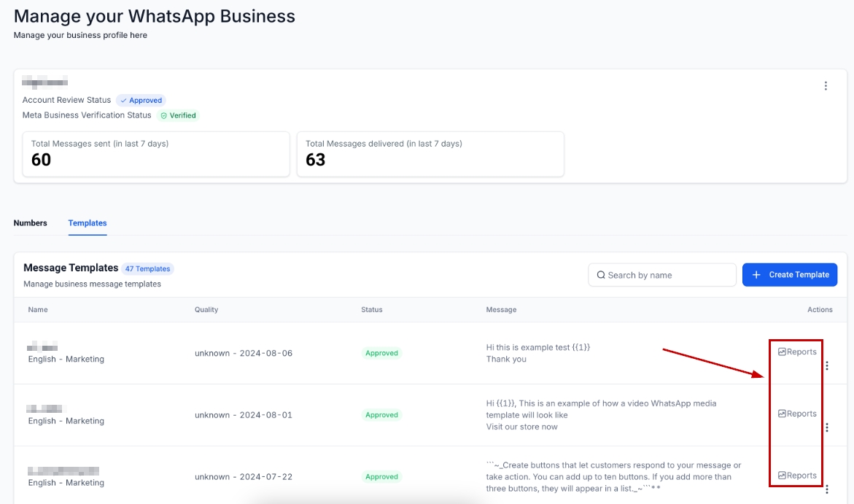The height and width of the screenshot is (504, 854).
Task: Click the Total Messages delivered card
Action: pos(430,154)
